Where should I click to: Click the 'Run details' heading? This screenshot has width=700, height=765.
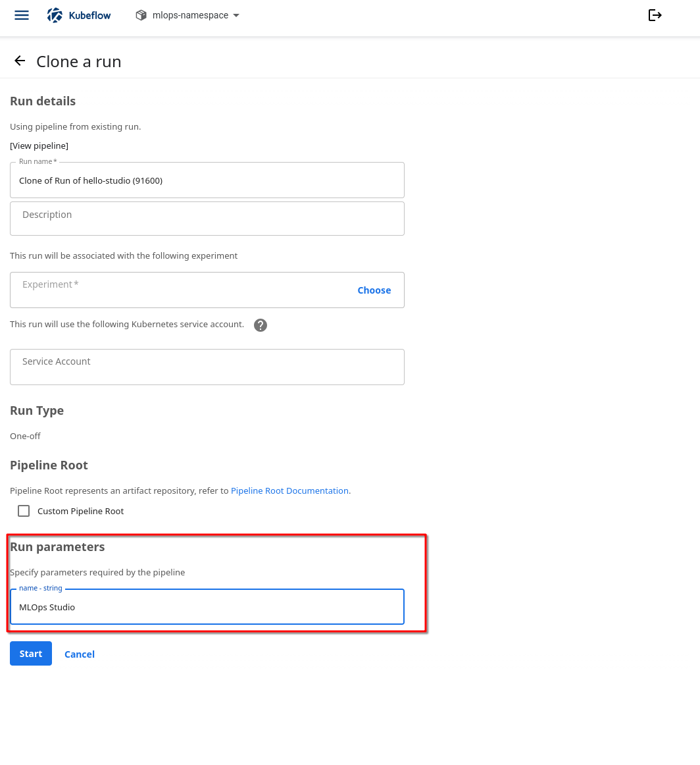pos(43,101)
